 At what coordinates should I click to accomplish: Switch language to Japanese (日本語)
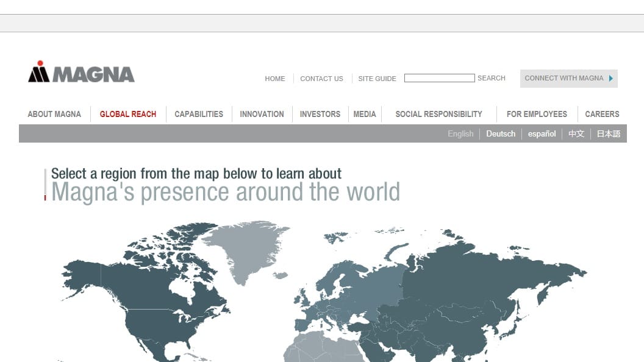tap(608, 134)
